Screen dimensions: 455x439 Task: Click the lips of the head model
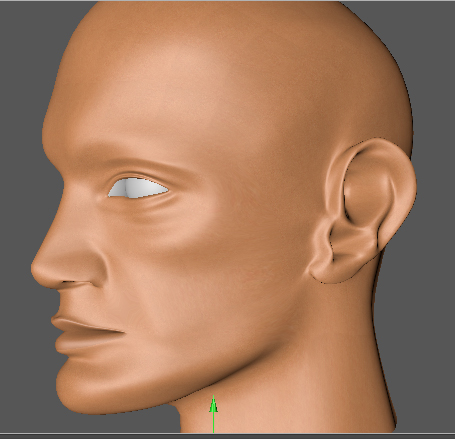(x=87, y=335)
